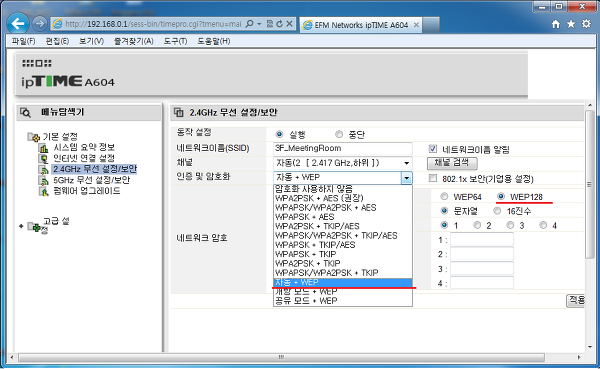The image size is (600, 369).
Task: Refresh the page with reload icon
Action: [x=280, y=24]
